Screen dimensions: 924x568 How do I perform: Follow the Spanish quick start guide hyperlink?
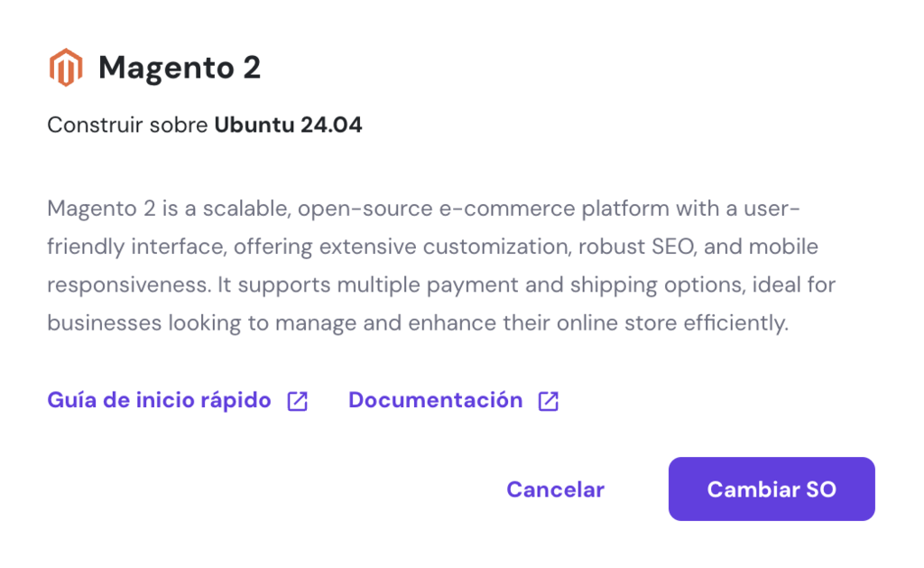[158, 400]
